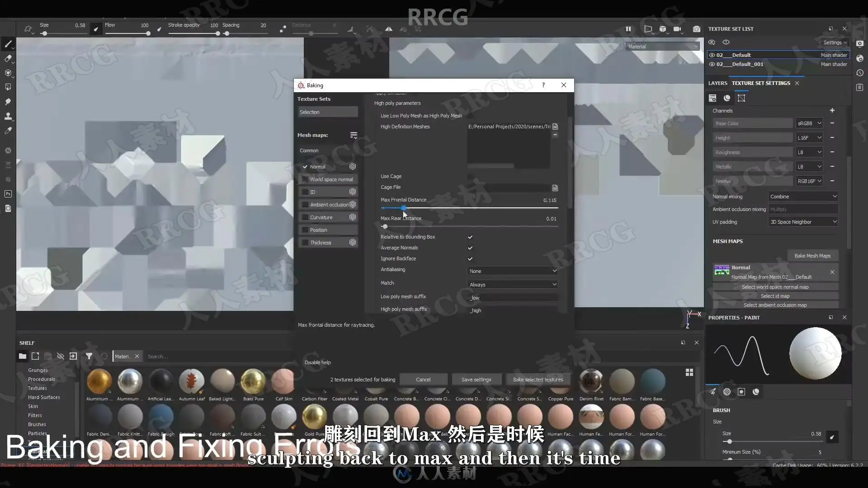Open the Normal mixing Combine dropdown

tap(803, 197)
